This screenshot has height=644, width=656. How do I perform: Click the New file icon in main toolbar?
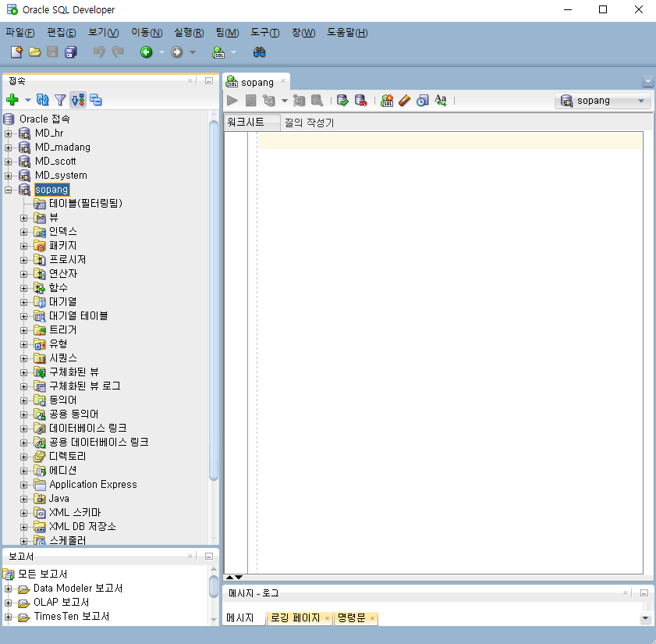tap(16, 52)
